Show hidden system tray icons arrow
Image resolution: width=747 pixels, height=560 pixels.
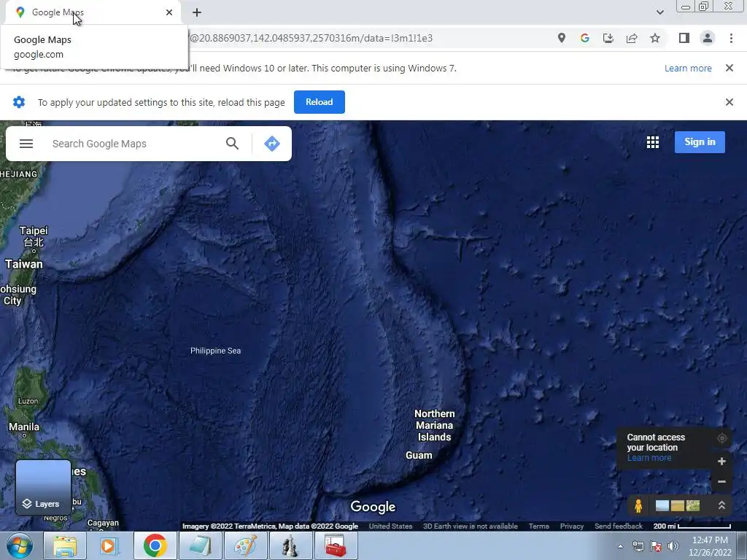[x=620, y=546]
